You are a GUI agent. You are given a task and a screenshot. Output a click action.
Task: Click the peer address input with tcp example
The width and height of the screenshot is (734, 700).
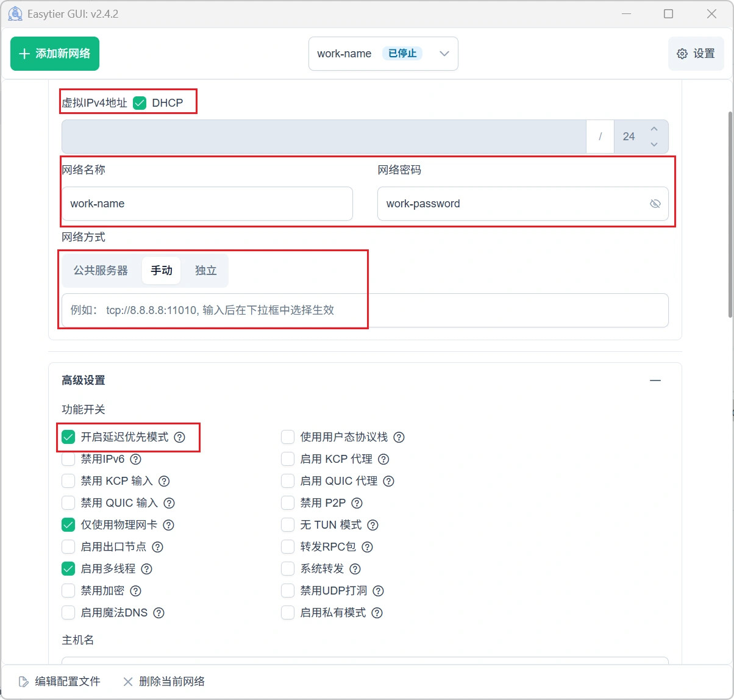pyautogui.click(x=365, y=310)
